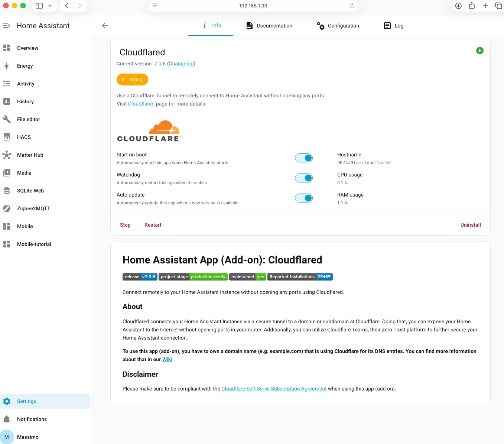Image resolution: width=504 pixels, height=444 pixels.
Task: Open the HACS store icon
Action: click(7, 137)
